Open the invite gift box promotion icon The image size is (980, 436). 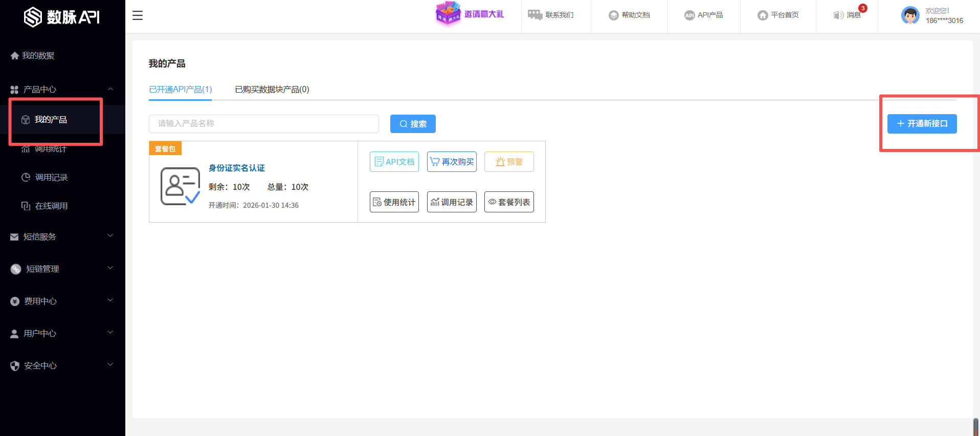pos(448,14)
